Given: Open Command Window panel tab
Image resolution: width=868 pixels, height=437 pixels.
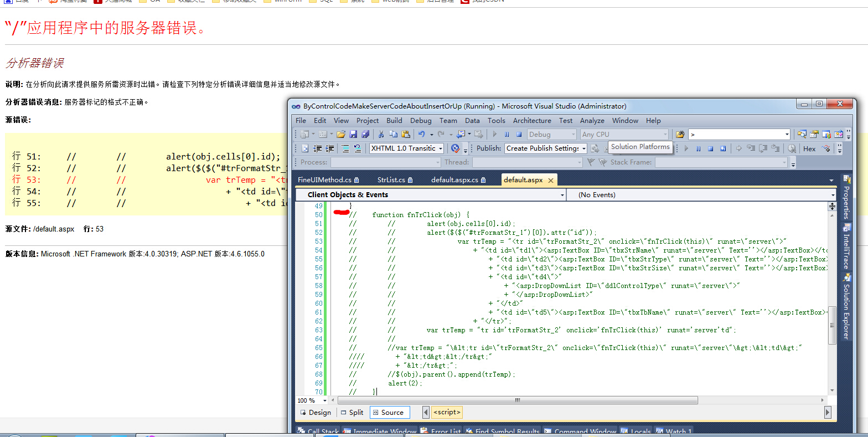Looking at the screenshot, I should click(581, 431).
